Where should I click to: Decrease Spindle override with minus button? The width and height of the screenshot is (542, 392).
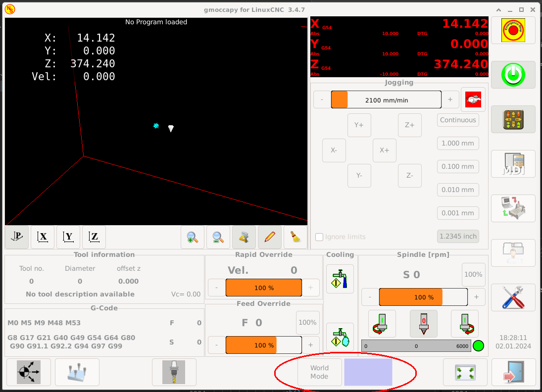point(370,297)
